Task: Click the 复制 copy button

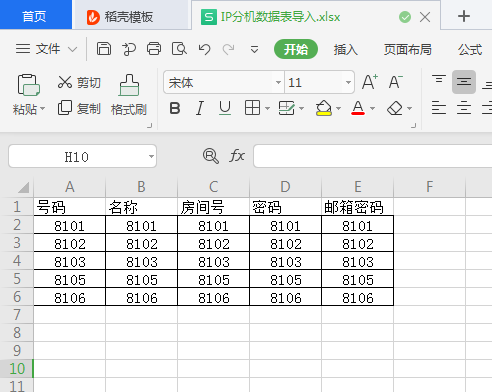Action: (x=79, y=108)
